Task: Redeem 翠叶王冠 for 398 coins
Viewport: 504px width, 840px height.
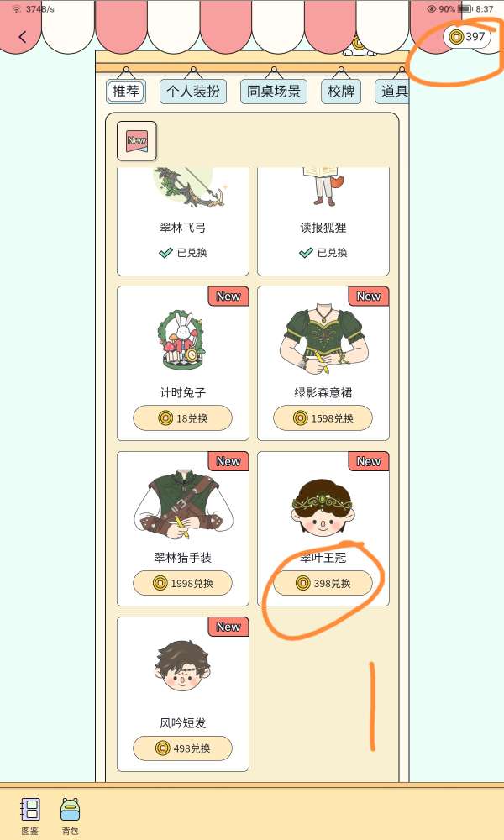Action: pos(323,583)
